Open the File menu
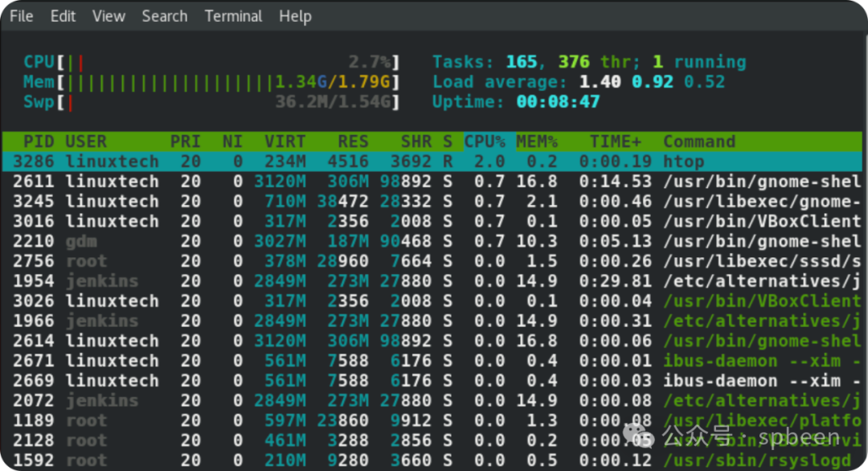Screen dimensions: 868x471 click(x=22, y=16)
